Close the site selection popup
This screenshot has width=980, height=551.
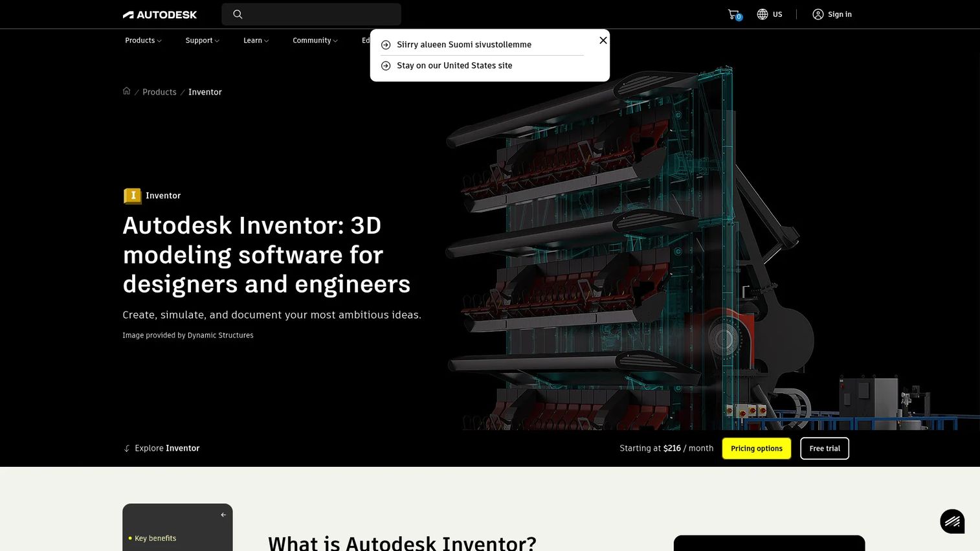603,40
